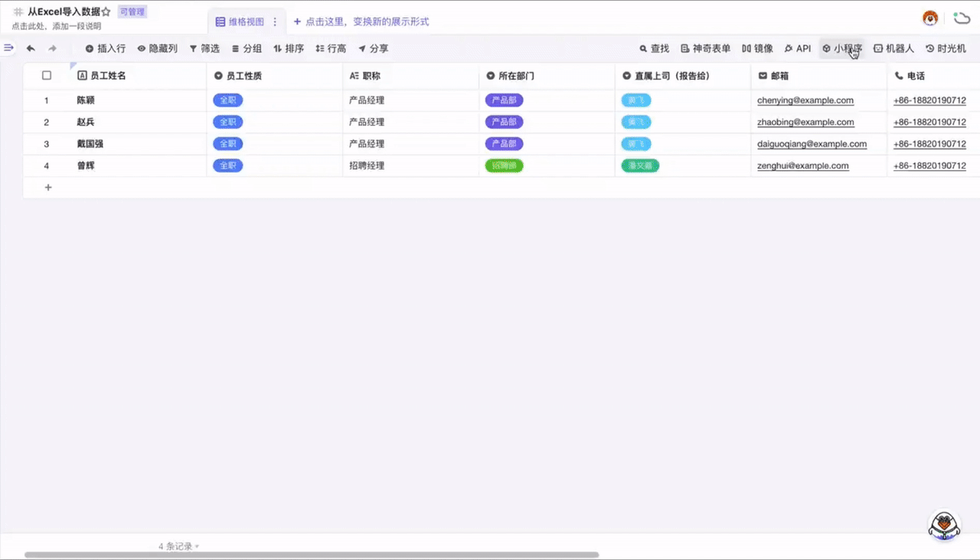This screenshot has height=560, width=980.
Task: Click 点击这里，变换新的展示形式 to add view
Action: [x=361, y=22]
